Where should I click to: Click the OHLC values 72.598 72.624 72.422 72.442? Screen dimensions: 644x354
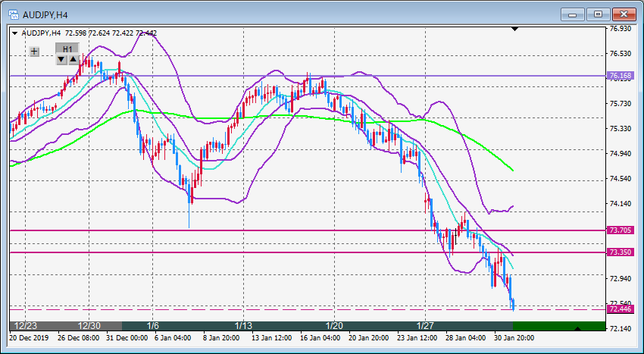(111, 33)
